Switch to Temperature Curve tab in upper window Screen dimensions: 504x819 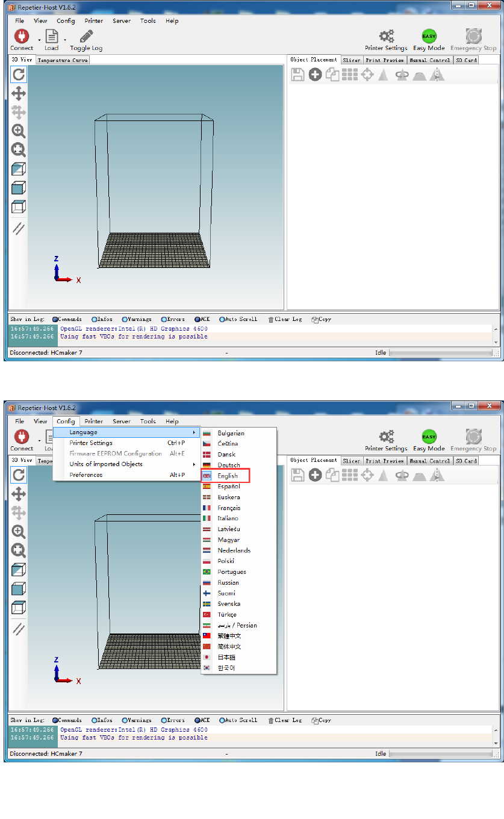[63, 60]
